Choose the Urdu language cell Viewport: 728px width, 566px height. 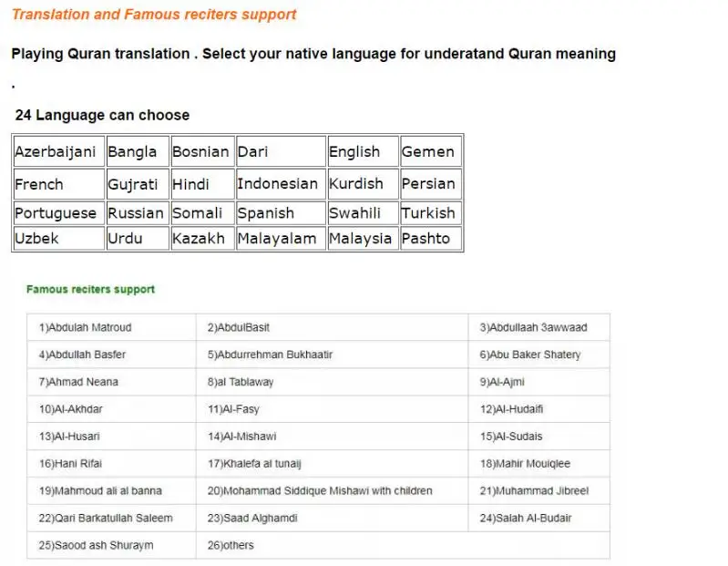138,238
